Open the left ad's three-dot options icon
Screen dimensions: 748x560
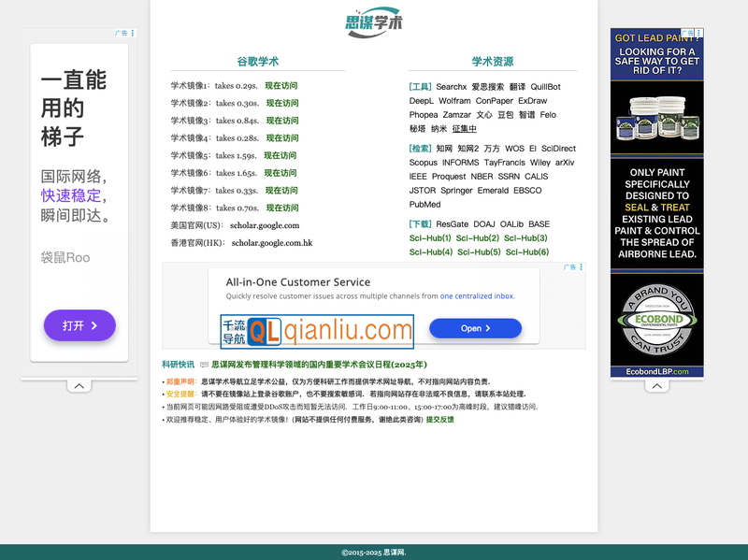coord(133,33)
